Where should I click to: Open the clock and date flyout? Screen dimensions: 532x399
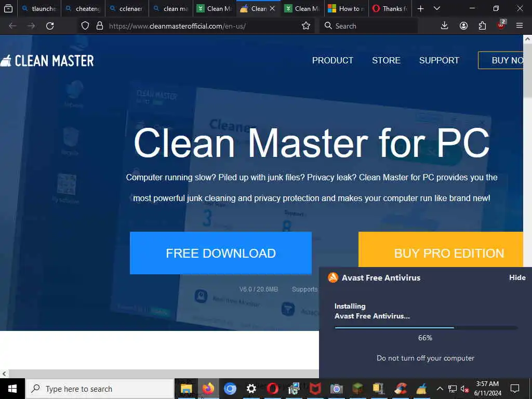(x=487, y=389)
